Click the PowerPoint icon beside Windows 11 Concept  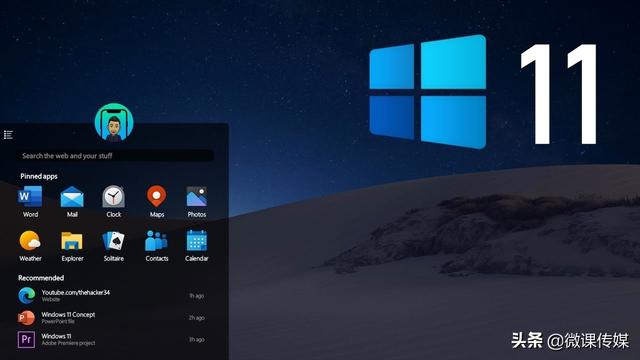[x=26, y=318]
